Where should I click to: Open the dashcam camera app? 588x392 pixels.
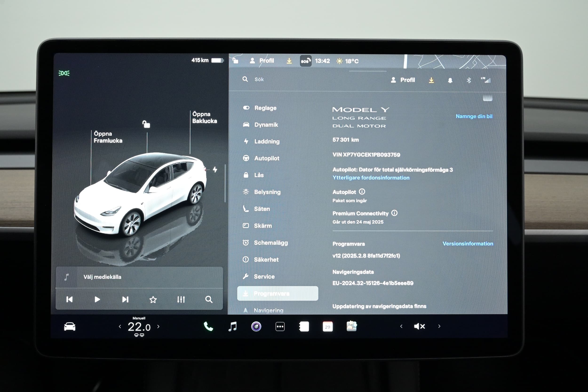click(256, 326)
